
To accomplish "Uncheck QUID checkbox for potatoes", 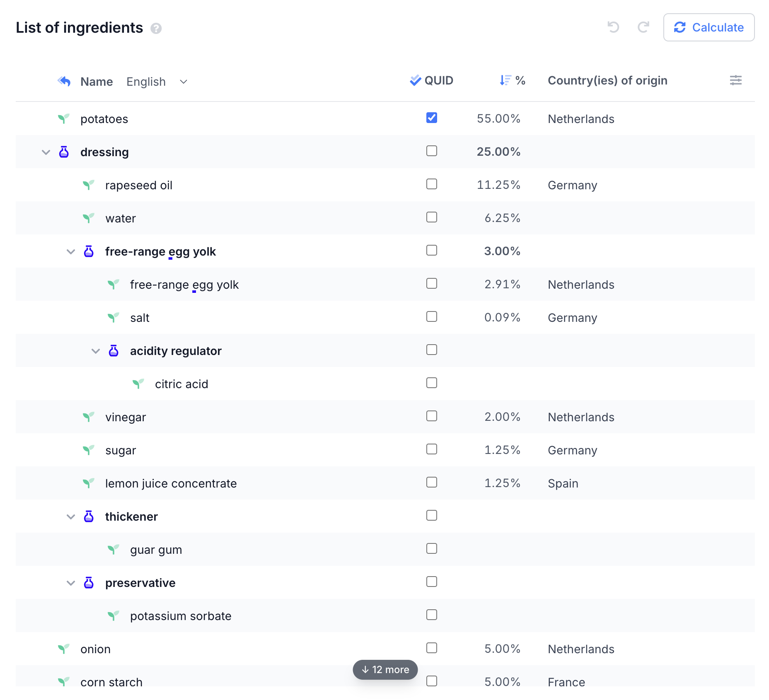I will click(x=431, y=118).
